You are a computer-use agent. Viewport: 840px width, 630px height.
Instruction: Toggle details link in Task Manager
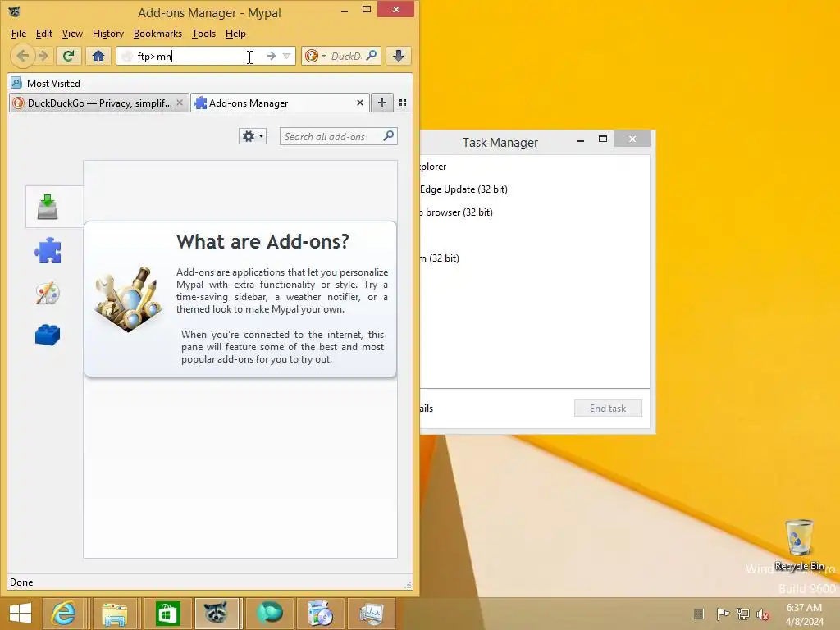click(x=427, y=409)
